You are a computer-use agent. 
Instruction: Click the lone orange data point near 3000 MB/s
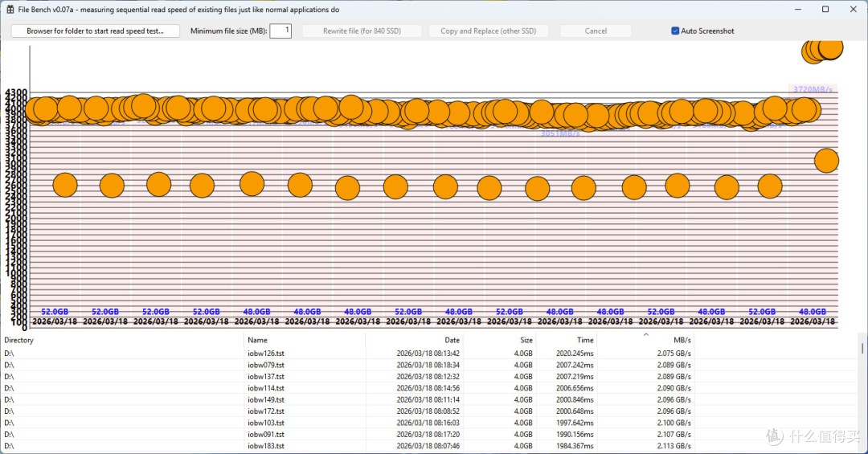(x=826, y=161)
